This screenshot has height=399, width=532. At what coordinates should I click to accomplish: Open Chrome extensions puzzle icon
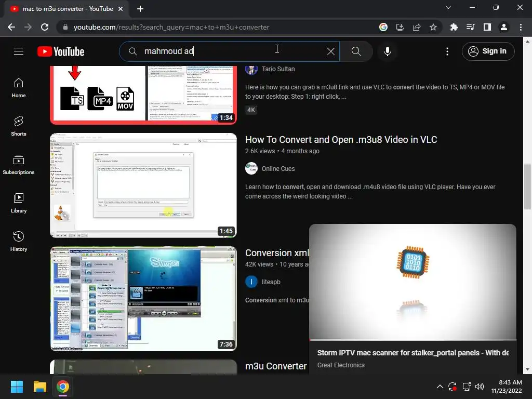pyautogui.click(x=454, y=27)
